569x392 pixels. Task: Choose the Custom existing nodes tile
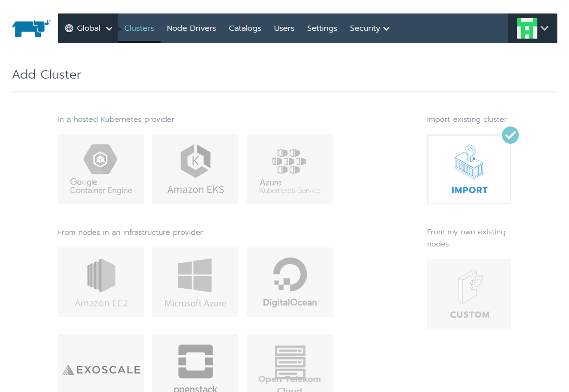point(469,294)
